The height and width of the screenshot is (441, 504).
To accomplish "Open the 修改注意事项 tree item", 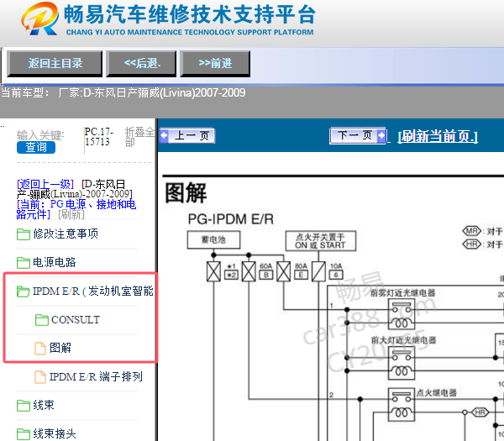I will coord(66,234).
